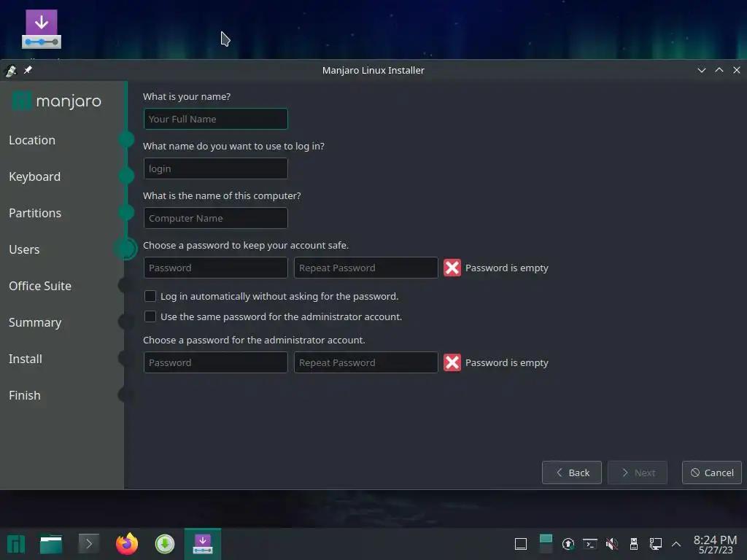The width and height of the screenshot is (747, 560).
Task: Click the Computer Name field
Action: pyautogui.click(x=216, y=218)
